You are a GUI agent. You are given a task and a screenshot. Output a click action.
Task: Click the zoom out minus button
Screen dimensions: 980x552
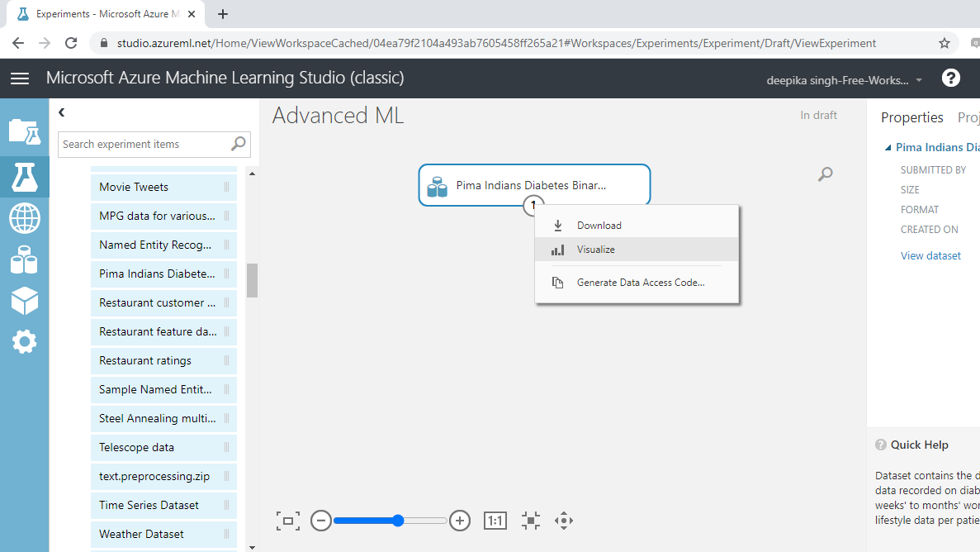(320, 521)
